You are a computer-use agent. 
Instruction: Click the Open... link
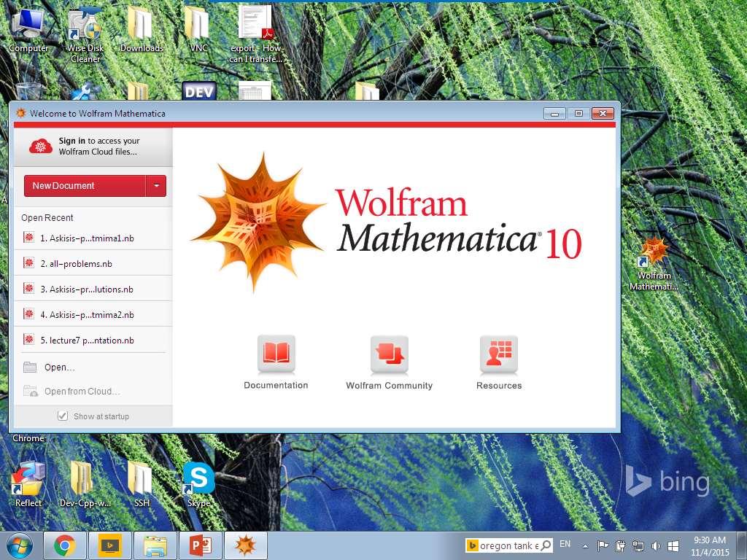60,367
